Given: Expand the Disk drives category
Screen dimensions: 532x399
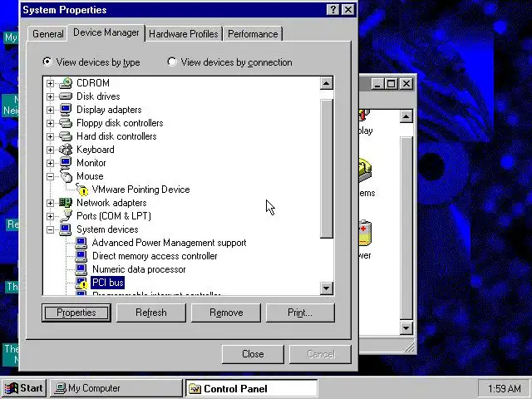Looking at the screenshot, I should tap(50, 96).
